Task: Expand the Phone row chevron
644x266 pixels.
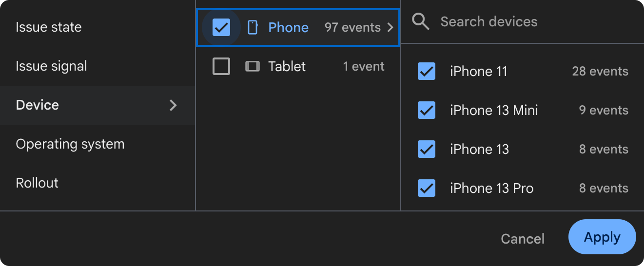Action: tap(390, 27)
